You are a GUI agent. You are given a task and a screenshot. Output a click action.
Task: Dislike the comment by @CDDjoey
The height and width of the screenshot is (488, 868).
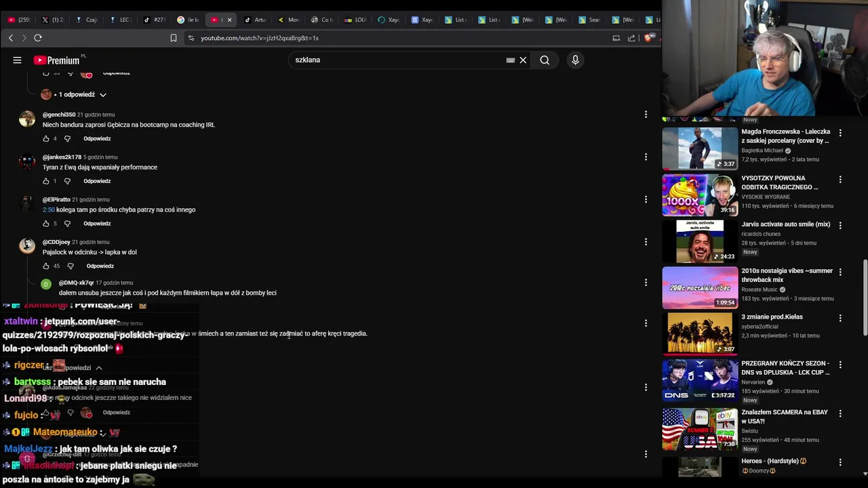click(71, 266)
